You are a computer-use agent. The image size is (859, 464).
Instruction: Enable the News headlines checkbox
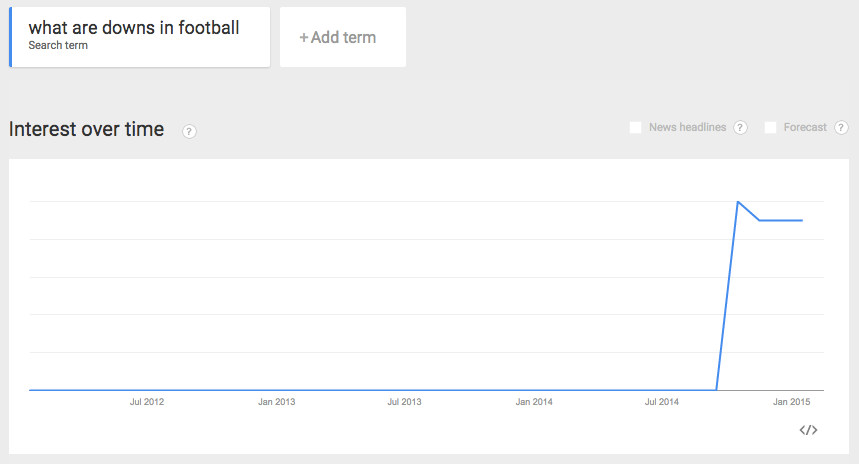[636, 128]
